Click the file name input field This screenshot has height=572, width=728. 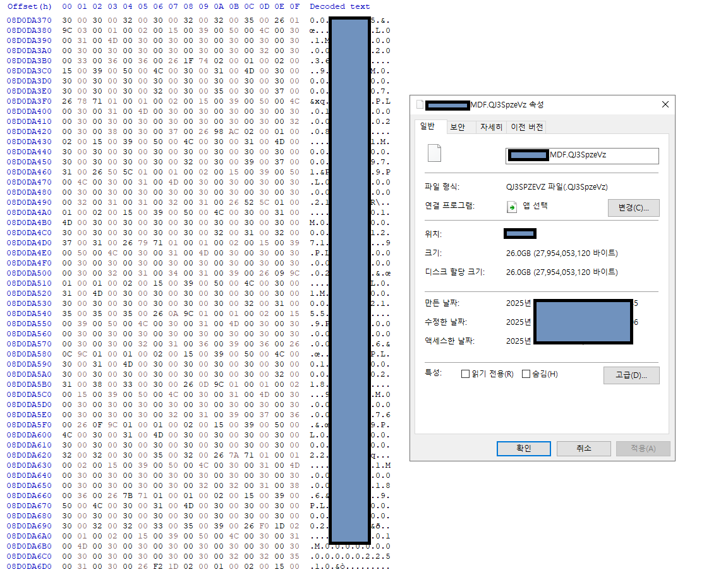(582, 155)
